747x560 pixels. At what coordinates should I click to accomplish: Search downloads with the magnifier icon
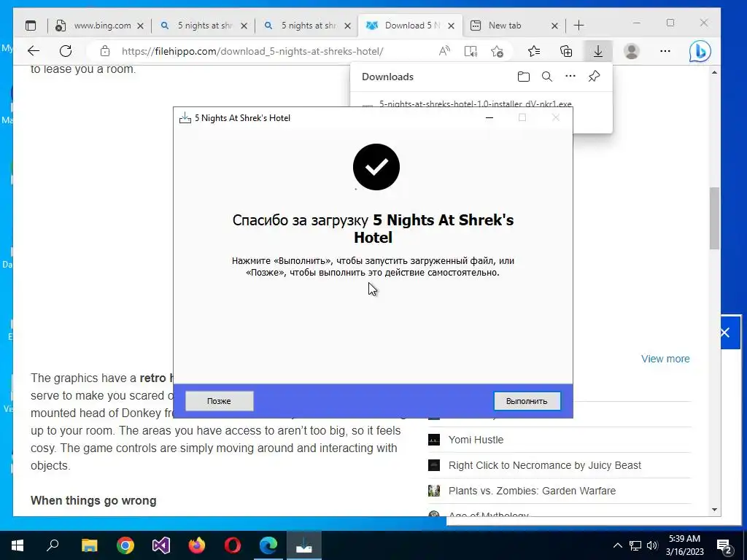(x=547, y=77)
